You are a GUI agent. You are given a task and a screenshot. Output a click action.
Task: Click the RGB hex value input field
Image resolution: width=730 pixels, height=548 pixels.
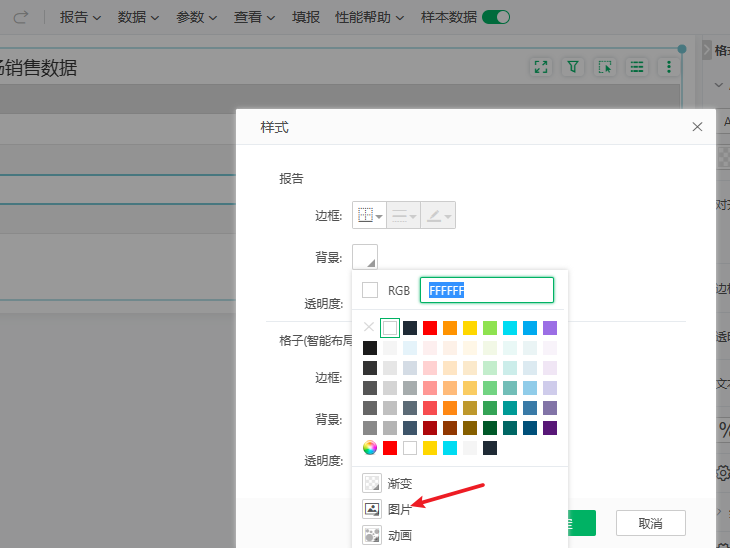[x=486, y=290]
